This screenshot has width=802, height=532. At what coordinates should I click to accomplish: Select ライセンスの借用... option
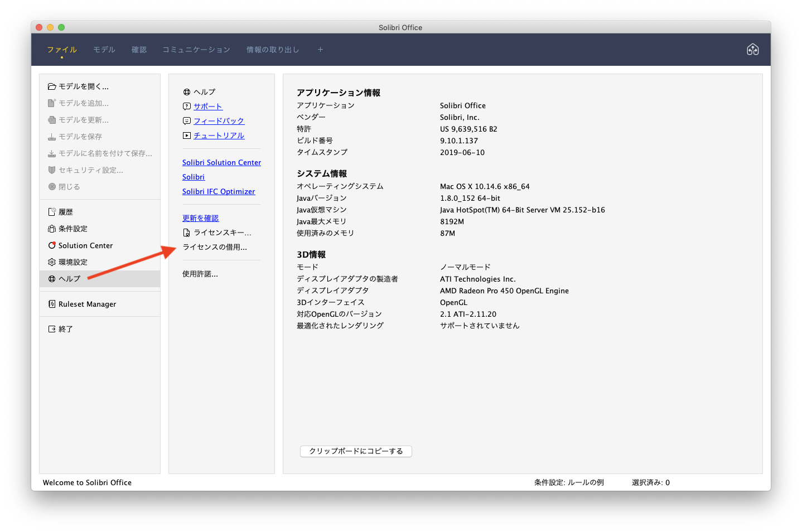coord(215,247)
